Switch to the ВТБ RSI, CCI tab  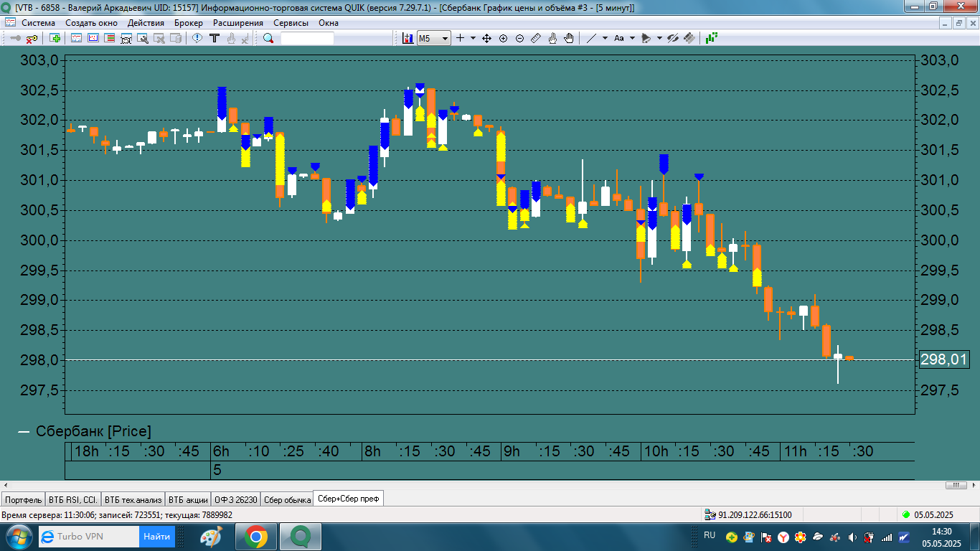click(72, 499)
